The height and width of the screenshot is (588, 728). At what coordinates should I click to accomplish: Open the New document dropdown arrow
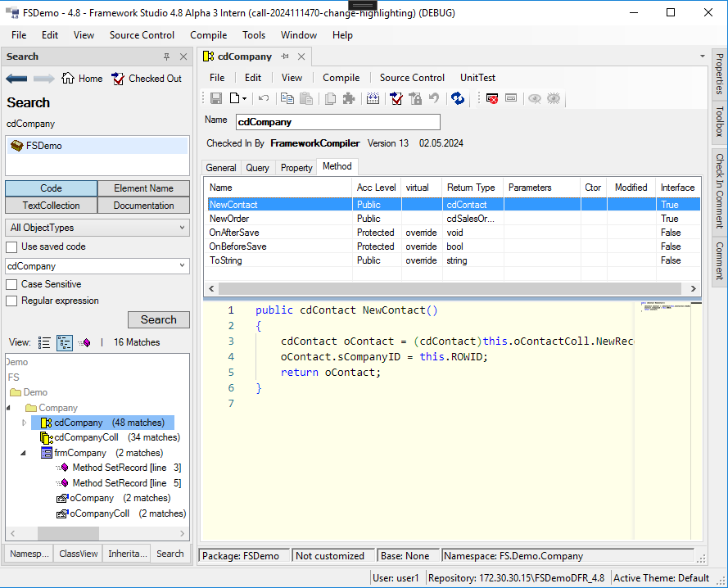(244, 98)
